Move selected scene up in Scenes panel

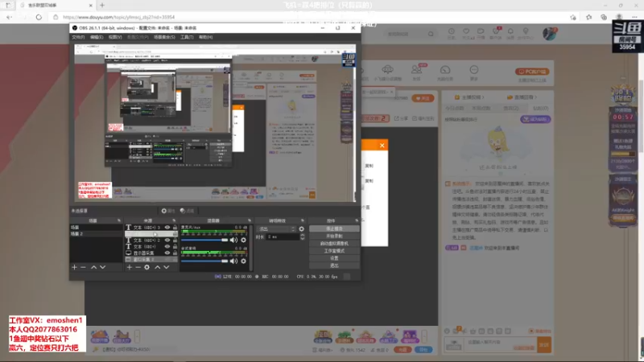[93, 267]
